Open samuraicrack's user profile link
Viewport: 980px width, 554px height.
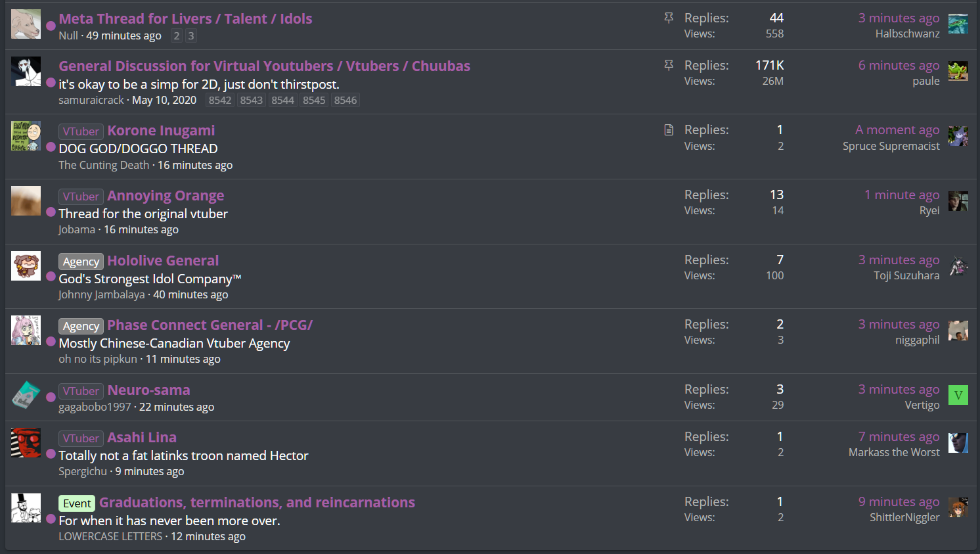coord(91,101)
